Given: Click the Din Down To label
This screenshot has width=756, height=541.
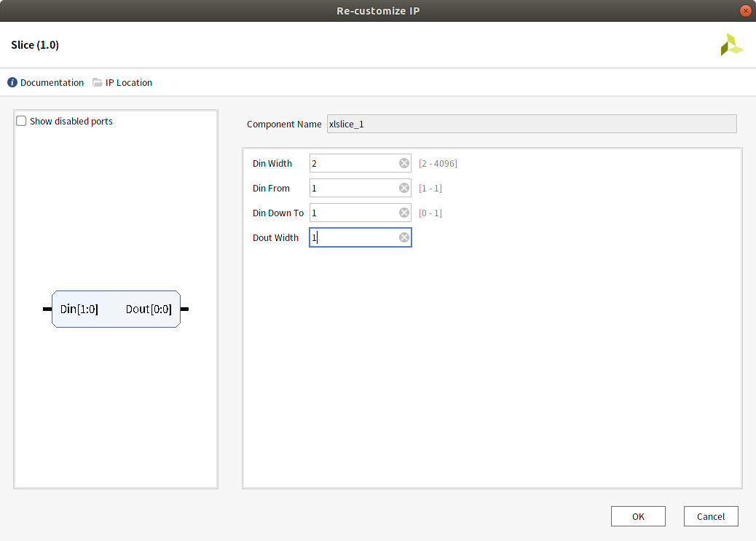Looking at the screenshot, I should (x=278, y=213).
